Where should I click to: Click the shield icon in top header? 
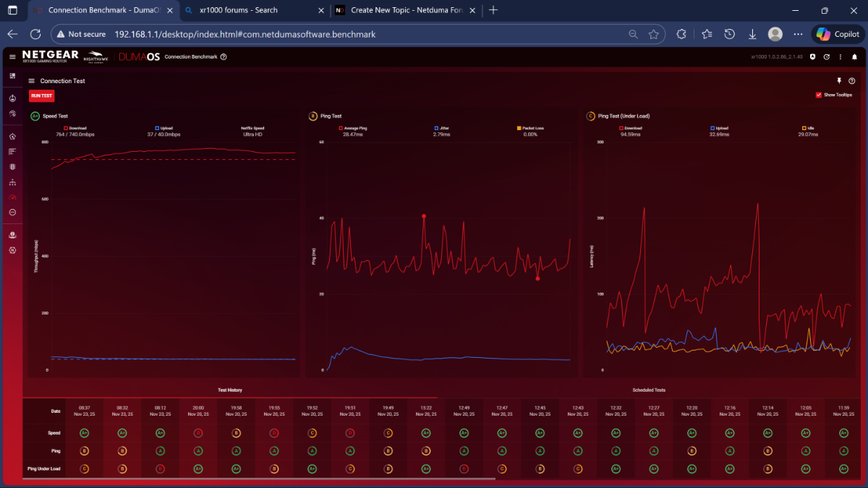tap(812, 56)
